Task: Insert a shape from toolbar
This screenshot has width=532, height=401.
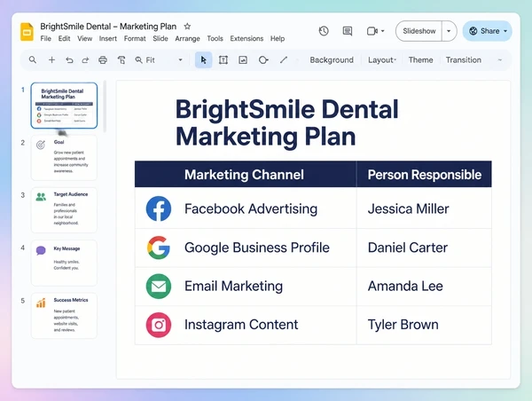Action: [263, 60]
